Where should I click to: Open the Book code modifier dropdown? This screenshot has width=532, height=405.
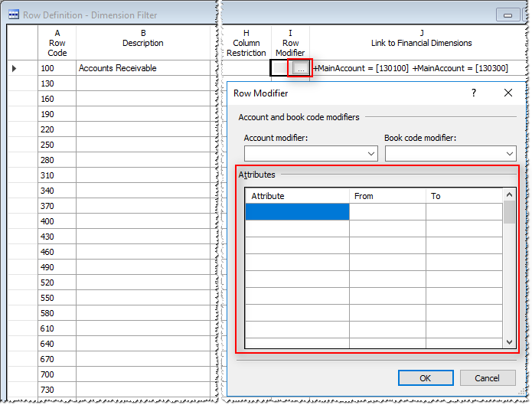[451, 154]
